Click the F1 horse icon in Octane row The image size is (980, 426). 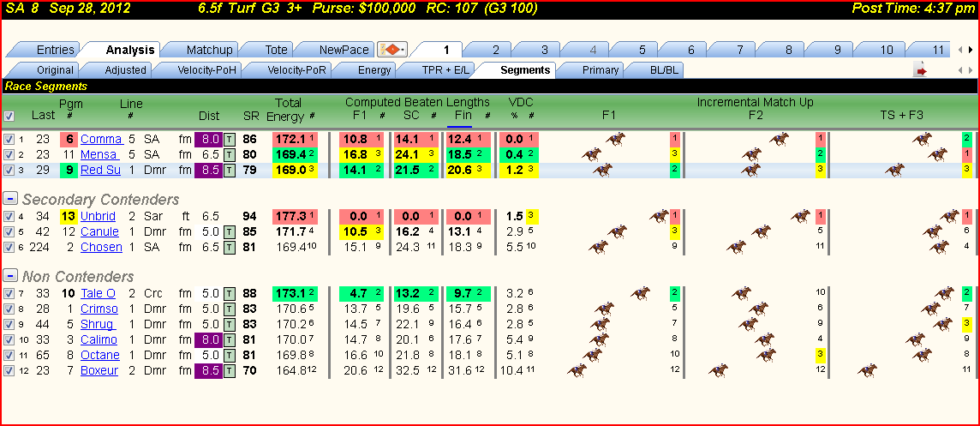point(592,355)
